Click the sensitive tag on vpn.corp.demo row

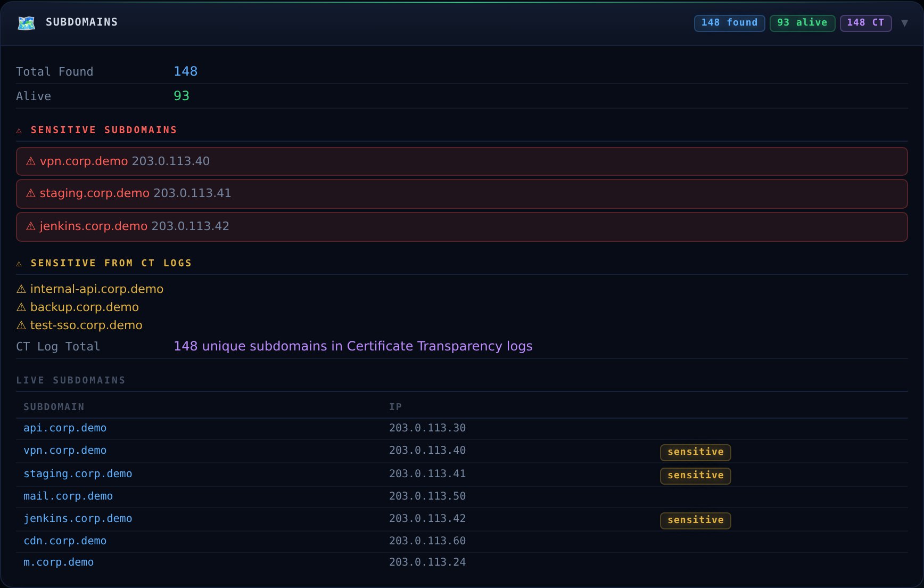[x=696, y=452]
